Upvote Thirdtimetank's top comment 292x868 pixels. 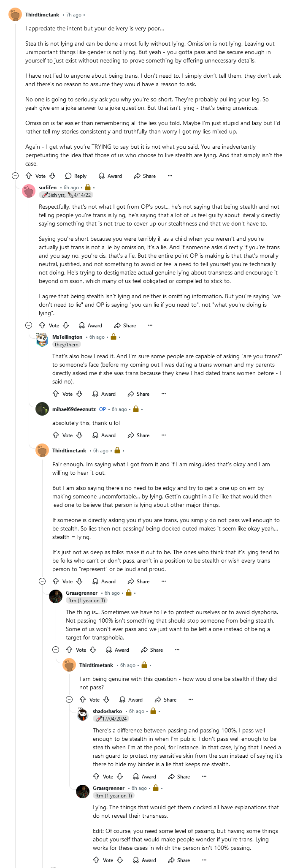click(29, 176)
